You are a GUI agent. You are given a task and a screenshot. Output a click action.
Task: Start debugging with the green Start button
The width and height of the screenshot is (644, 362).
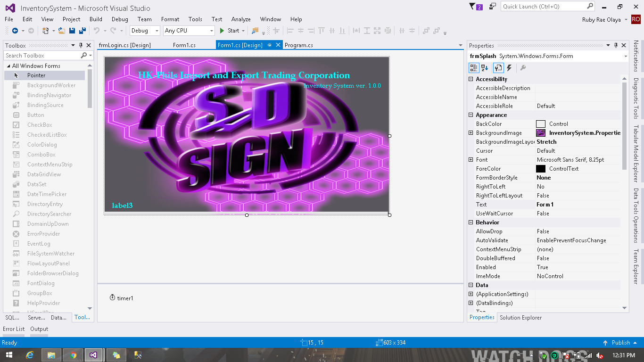tap(231, 30)
